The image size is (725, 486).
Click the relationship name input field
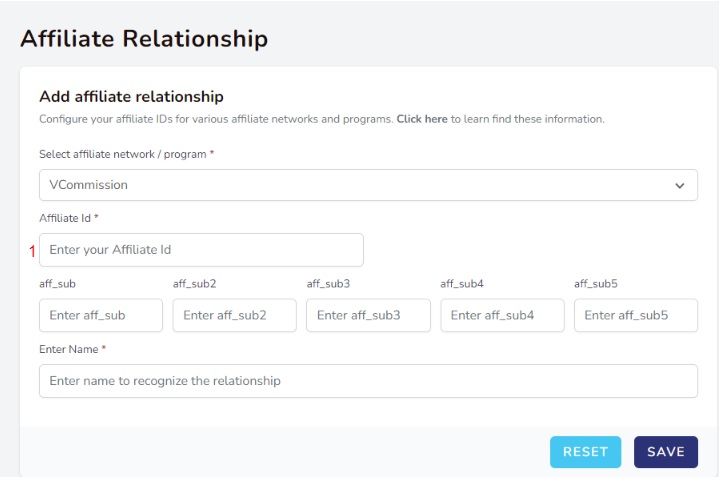pos(368,381)
